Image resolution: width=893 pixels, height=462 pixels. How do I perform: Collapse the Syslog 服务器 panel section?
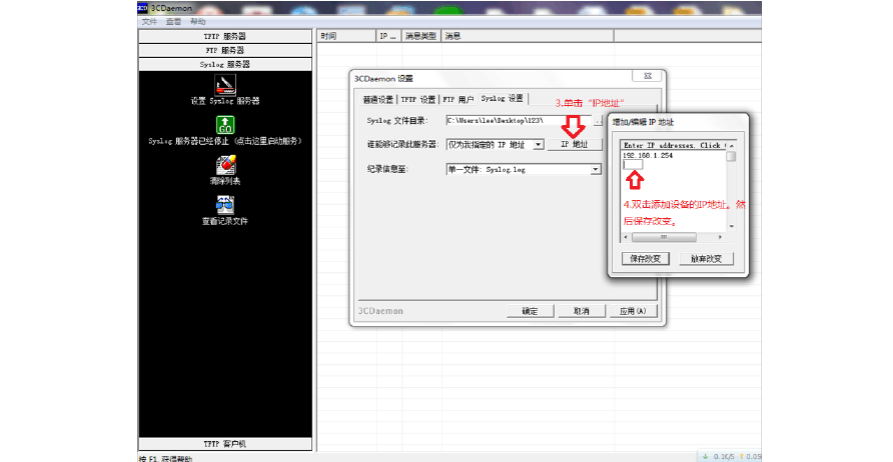[225, 64]
